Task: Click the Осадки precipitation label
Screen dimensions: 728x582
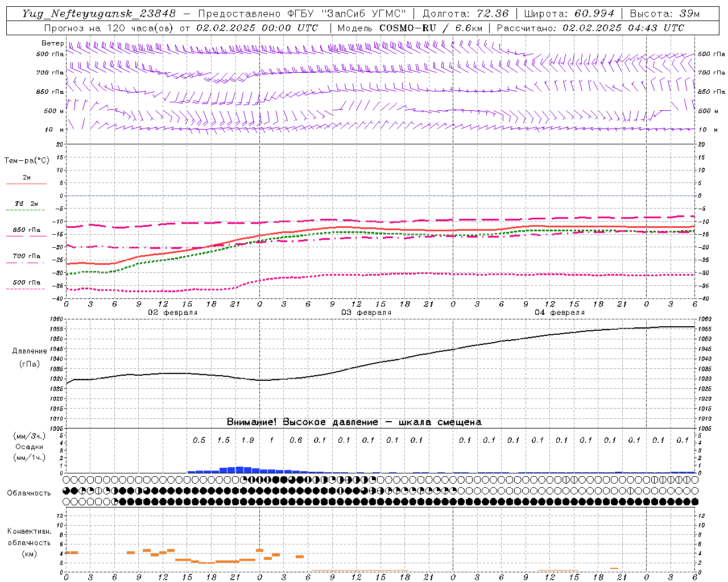Action: [30, 447]
